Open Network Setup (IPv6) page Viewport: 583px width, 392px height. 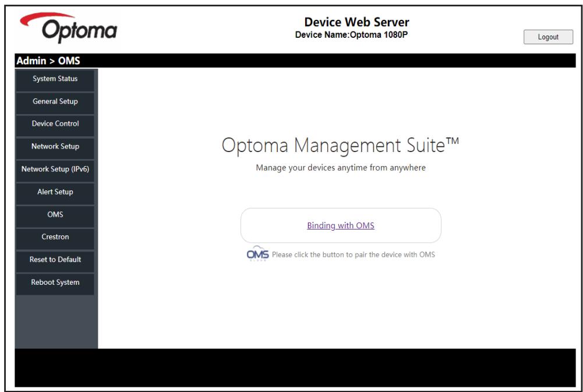point(55,171)
